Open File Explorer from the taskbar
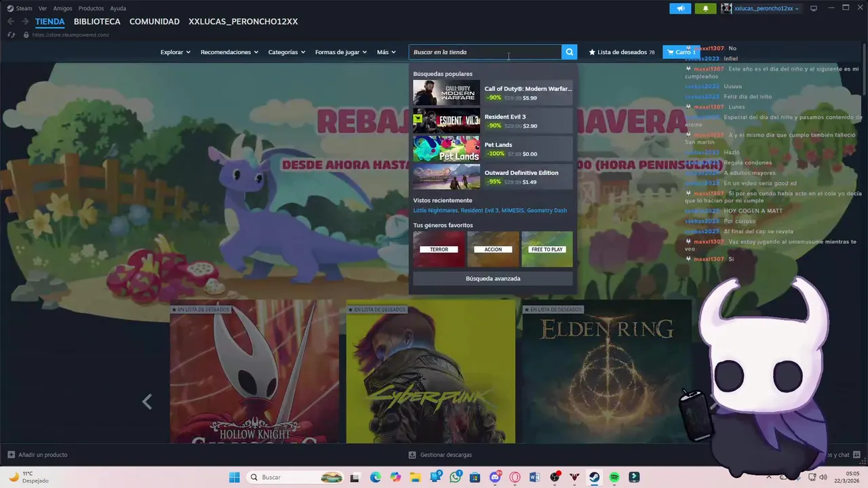Image resolution: width=868 pixels, height=488 pixels. [415, 477]
